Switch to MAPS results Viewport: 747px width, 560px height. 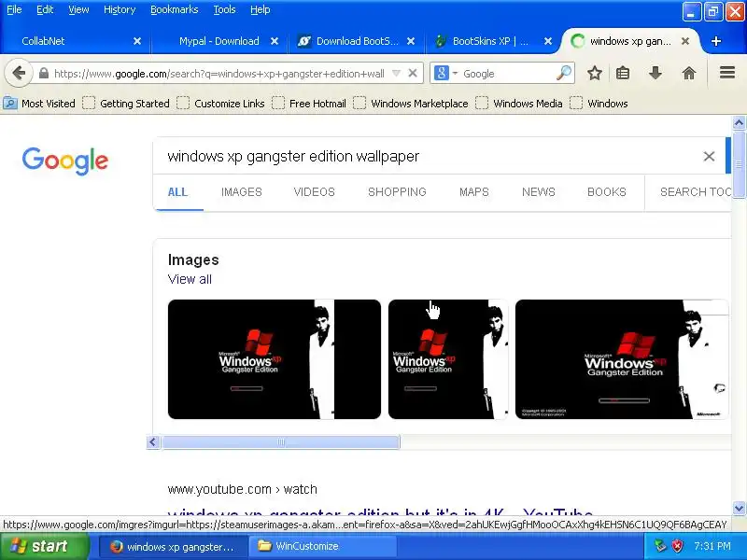click(474, 192)
